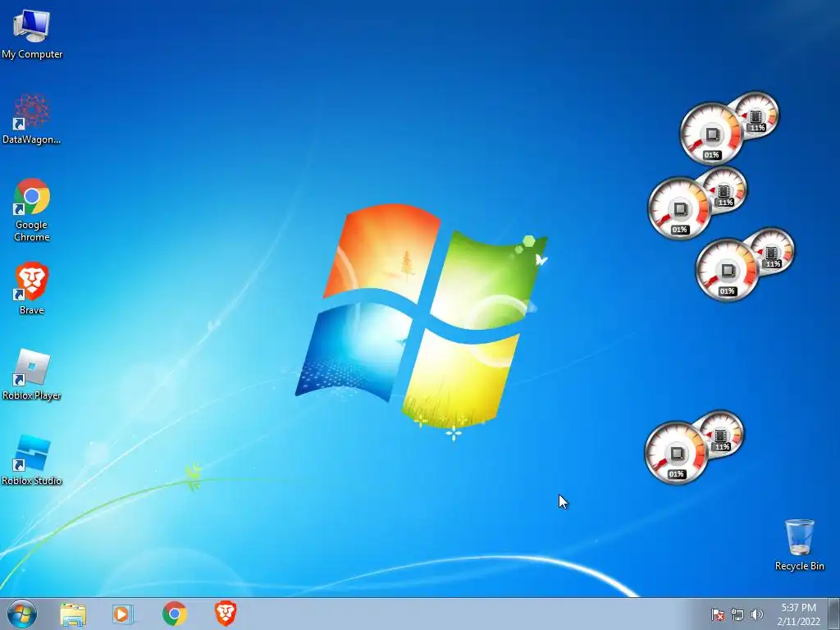The image size is (840, 630).
Task: Click the "Brave" label text
Action: [x=32, y=310]
